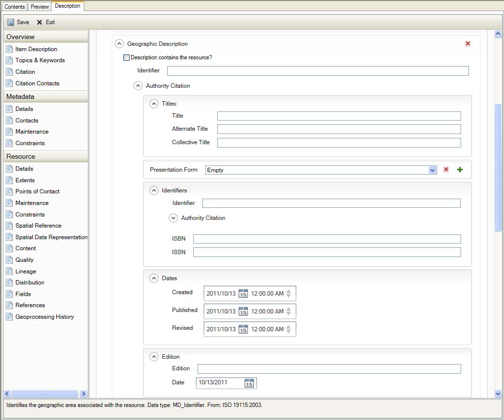The image size is (504, 420).
Task: Click the ISBN input field
Action: (327, 239)
